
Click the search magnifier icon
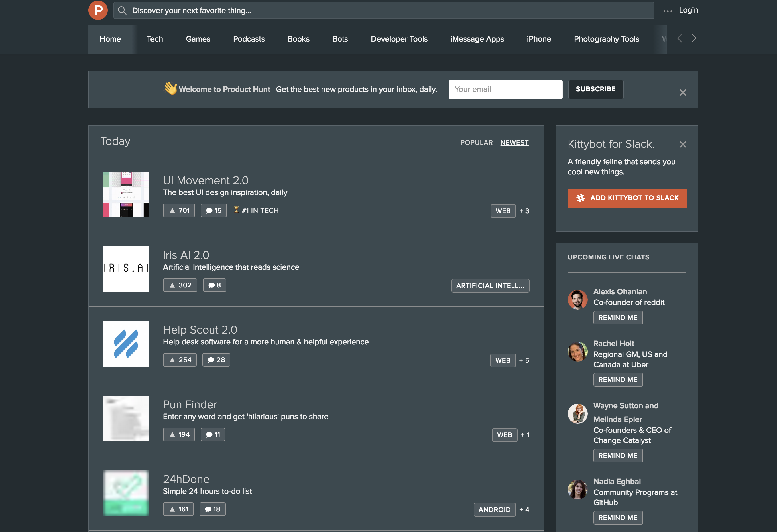122,10
